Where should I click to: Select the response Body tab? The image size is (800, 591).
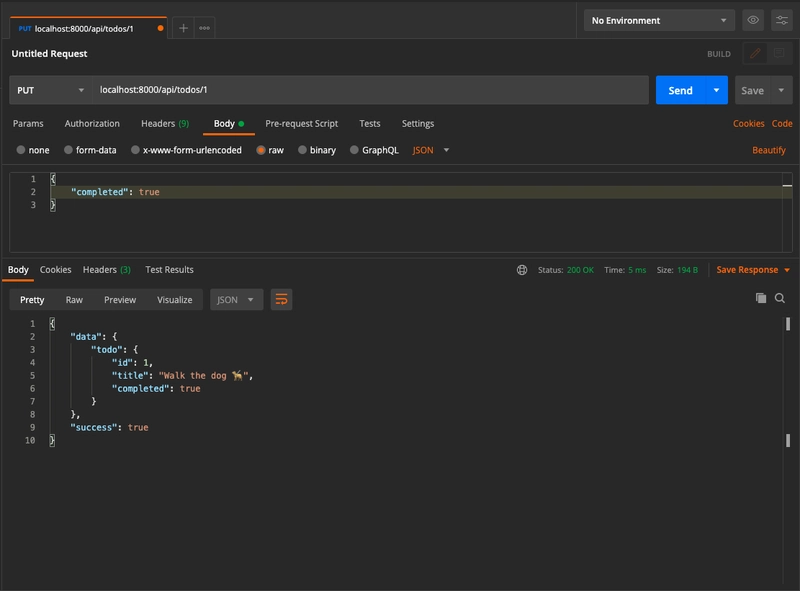point(18,269)
